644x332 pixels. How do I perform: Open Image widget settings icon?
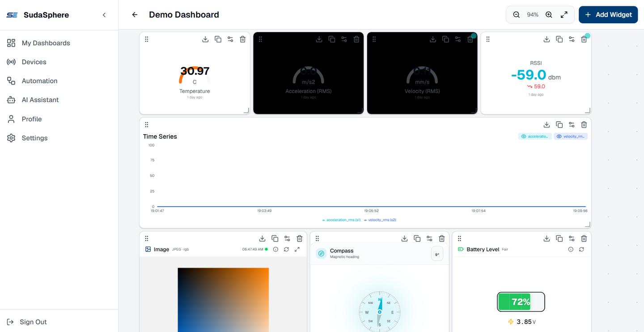point(287,238)
